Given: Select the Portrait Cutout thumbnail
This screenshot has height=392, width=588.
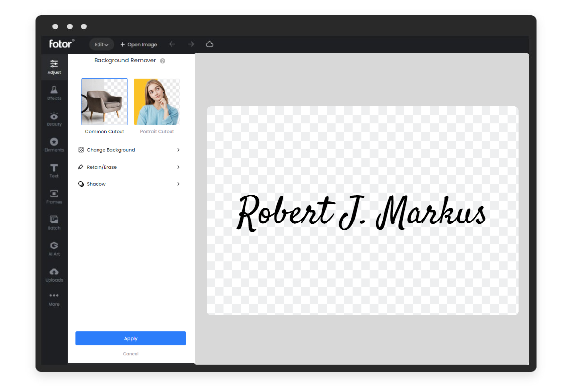Looking at the screenshot, I should (157, 102).
